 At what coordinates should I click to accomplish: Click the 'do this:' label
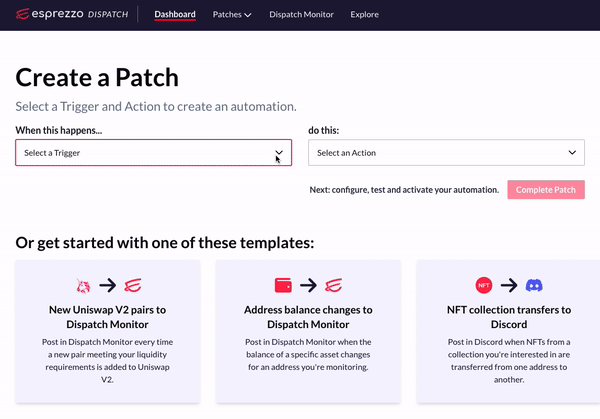pyautogui.click(x=324, y=130)
